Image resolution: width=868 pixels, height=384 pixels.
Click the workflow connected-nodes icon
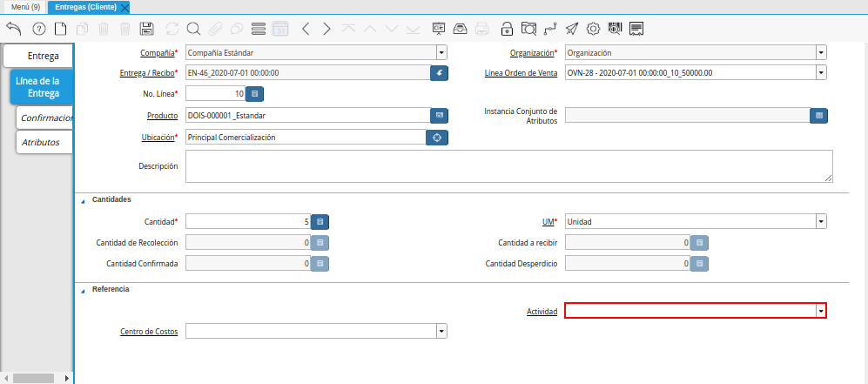(550, 29)
